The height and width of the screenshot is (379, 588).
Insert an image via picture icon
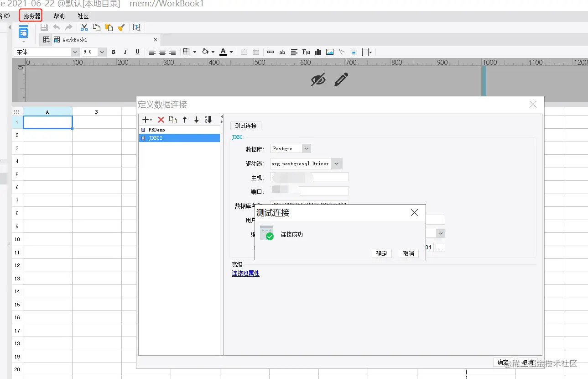pos(330,52)
